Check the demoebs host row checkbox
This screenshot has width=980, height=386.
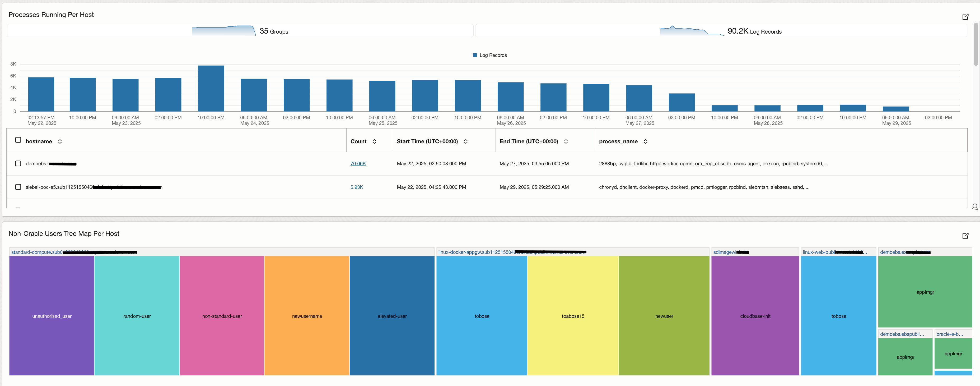(18, 164)
